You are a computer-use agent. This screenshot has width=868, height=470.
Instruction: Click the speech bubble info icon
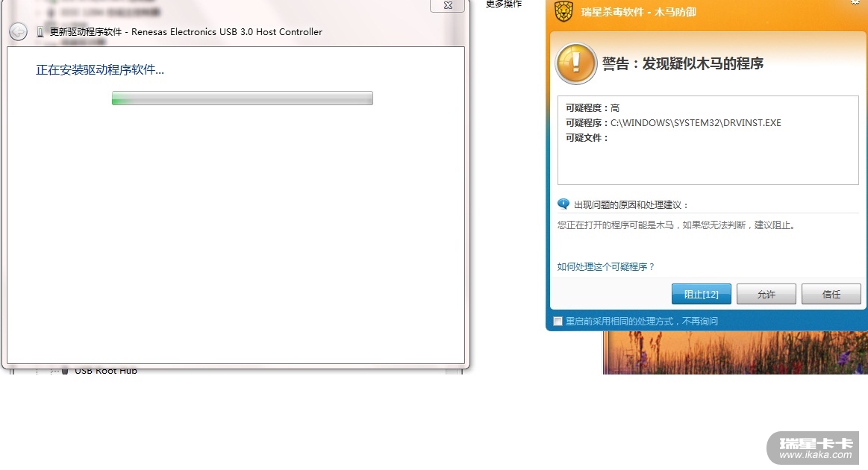[563, 204]
